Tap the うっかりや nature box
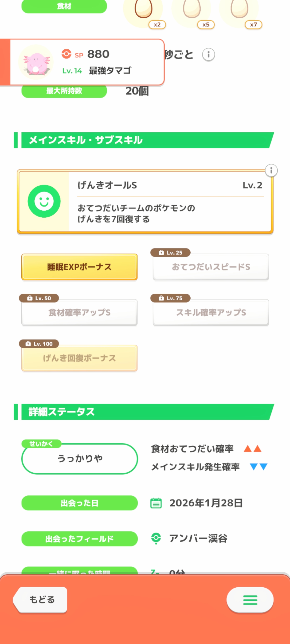The image size is (290, 644). 79,459
